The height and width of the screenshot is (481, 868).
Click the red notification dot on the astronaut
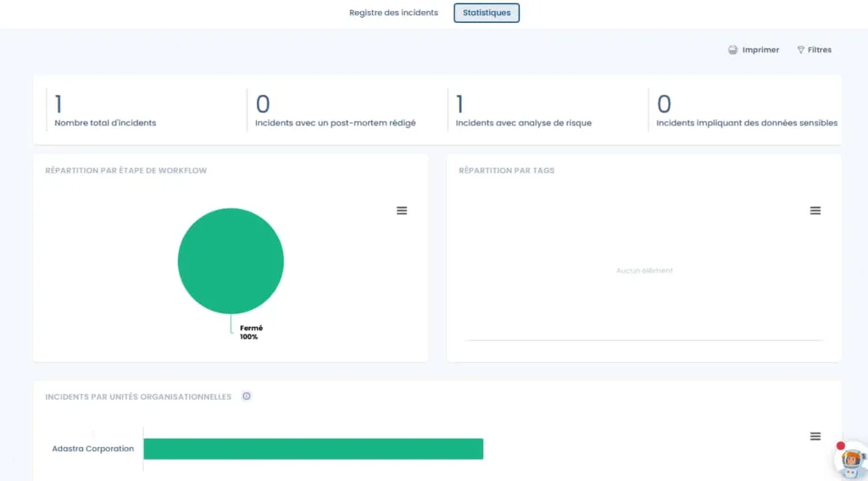841,445
